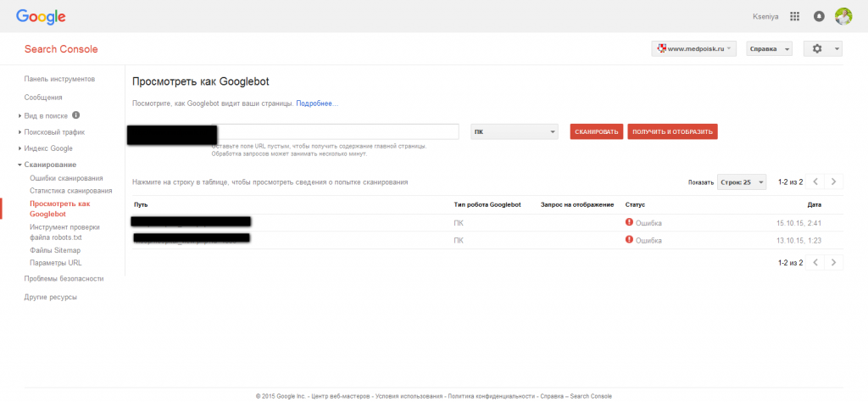
Task: Click Ошибка status in 15.10.15 row
Action: coord(648,223)
